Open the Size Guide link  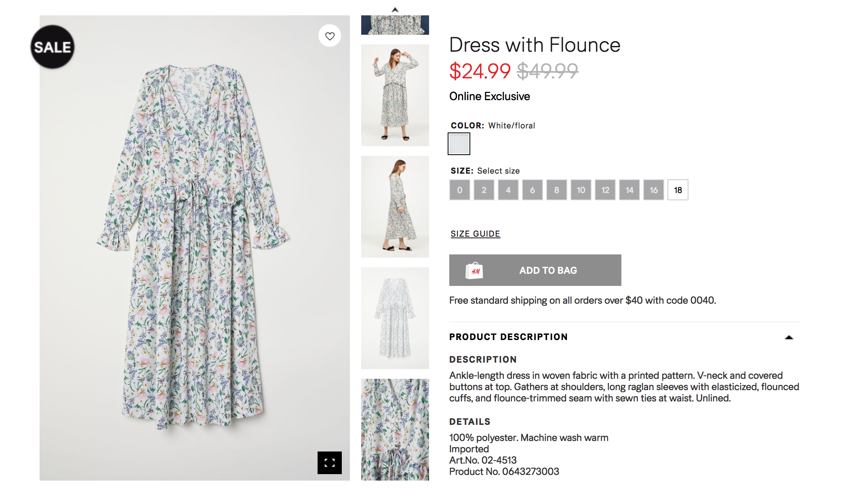[475, 234]
